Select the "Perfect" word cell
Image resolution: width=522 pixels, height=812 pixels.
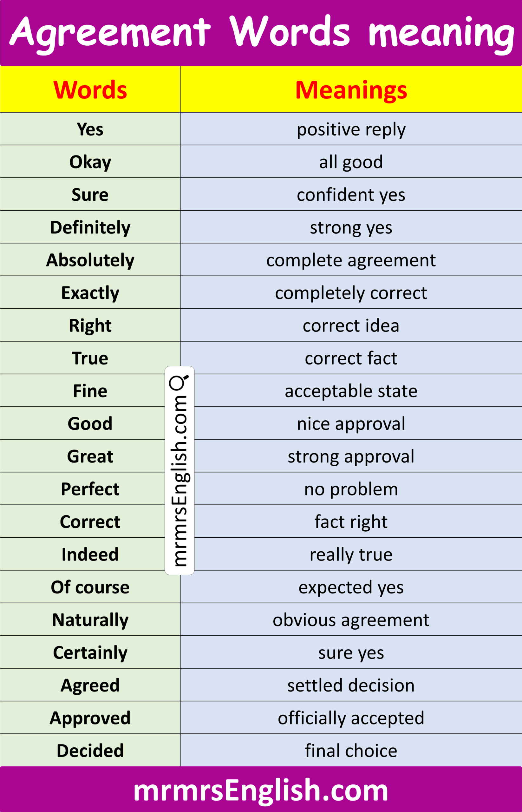[90, 489]
